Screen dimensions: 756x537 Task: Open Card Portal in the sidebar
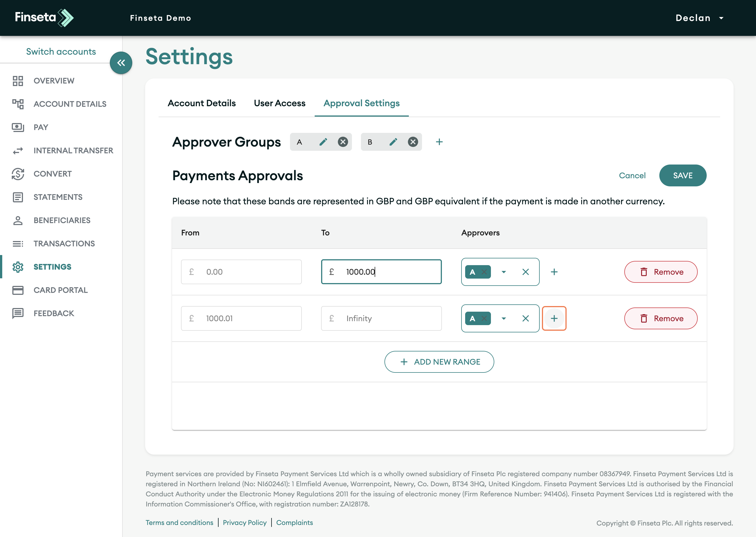[61, 290]
